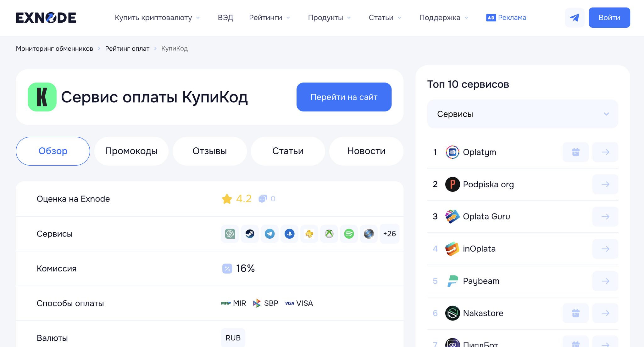This screenshot has height=347, width=644.
Task: Click the Spotify service icon
Action: 349,234
